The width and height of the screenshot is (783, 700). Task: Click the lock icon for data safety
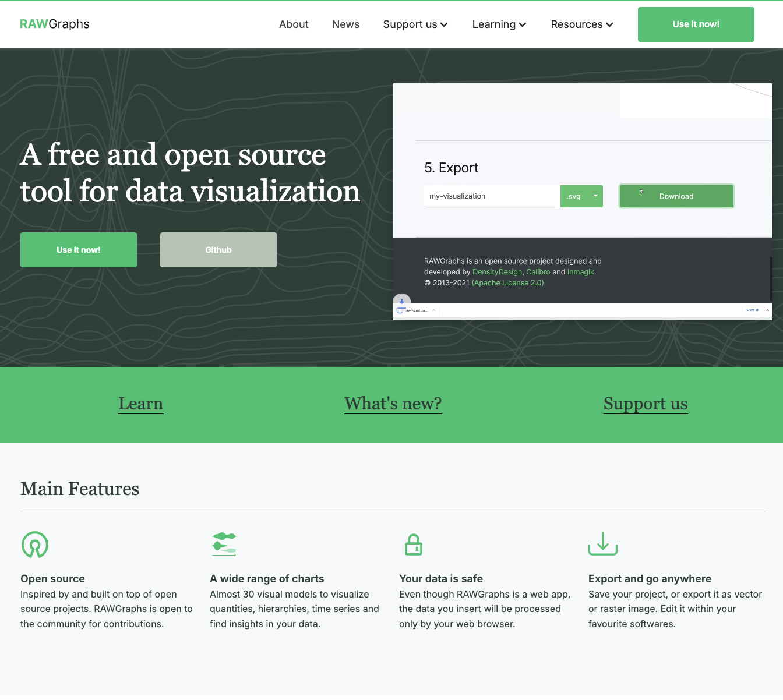point(414,545)
